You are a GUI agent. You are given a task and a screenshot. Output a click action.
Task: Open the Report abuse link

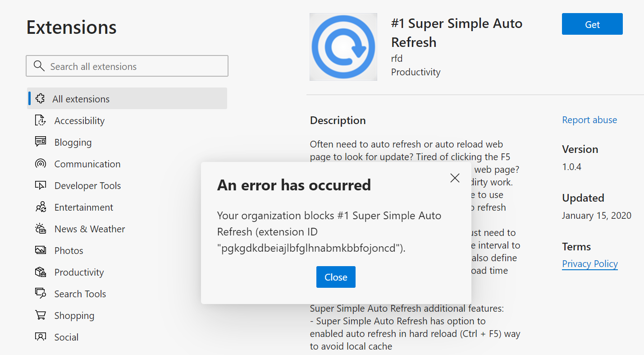pyautogui.click(x=589, y=120)
